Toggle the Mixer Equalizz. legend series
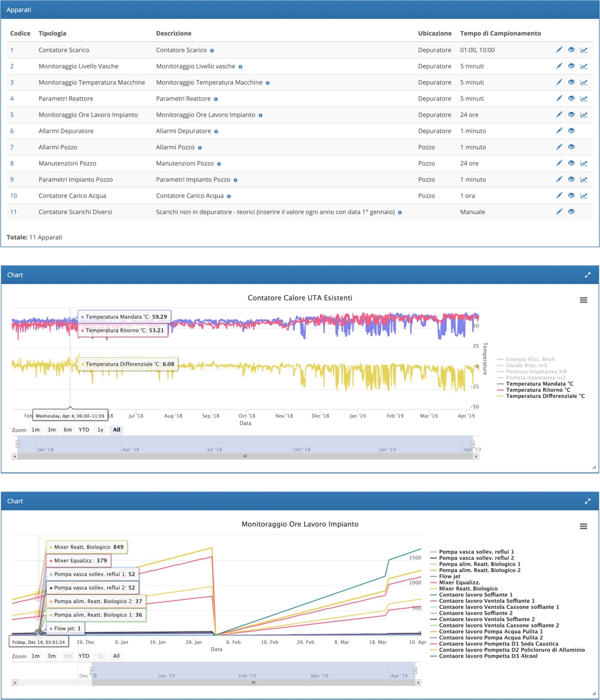This screenshot has width=600, height=700. (461, 582)
